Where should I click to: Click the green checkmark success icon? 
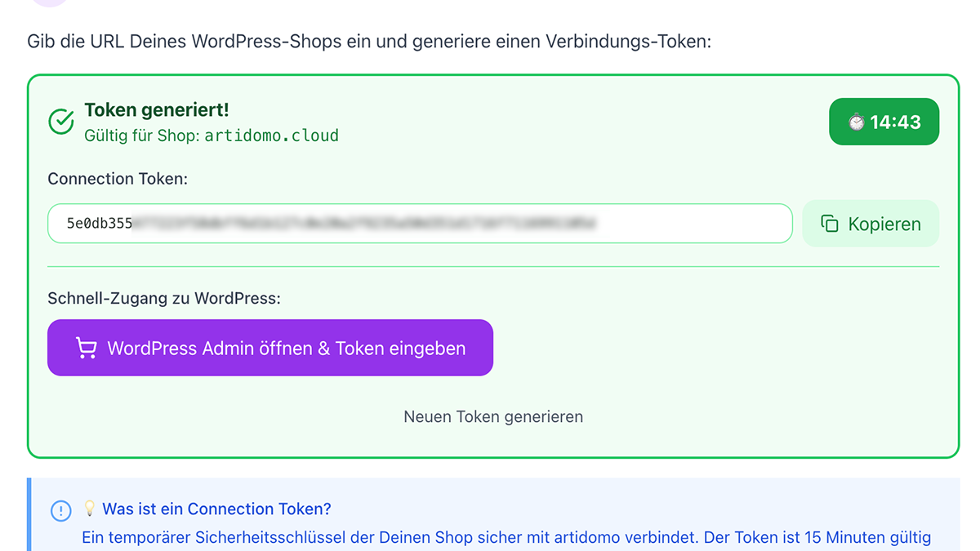pyautogui.click(x=60, y=121)
